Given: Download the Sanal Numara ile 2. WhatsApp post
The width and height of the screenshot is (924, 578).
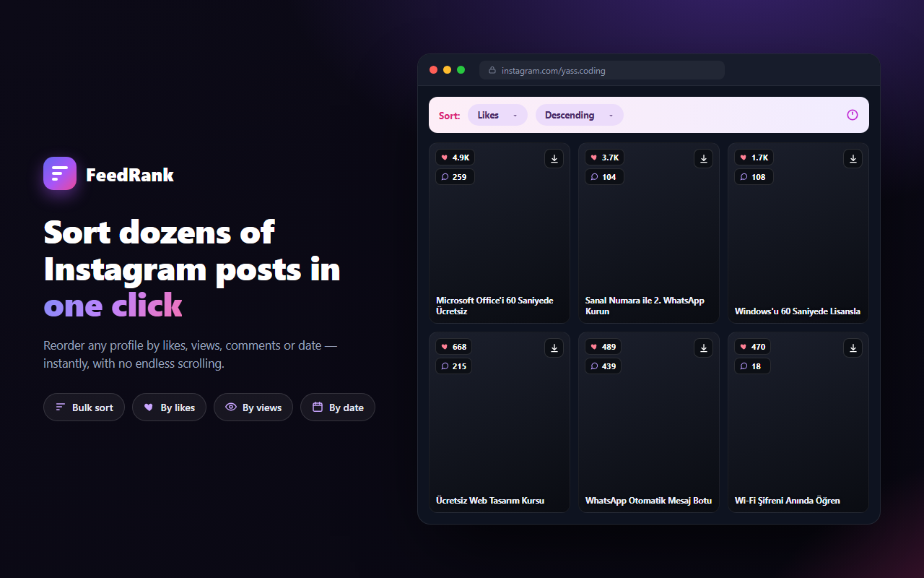Looking at the screenshot, I should coord(704,159).
